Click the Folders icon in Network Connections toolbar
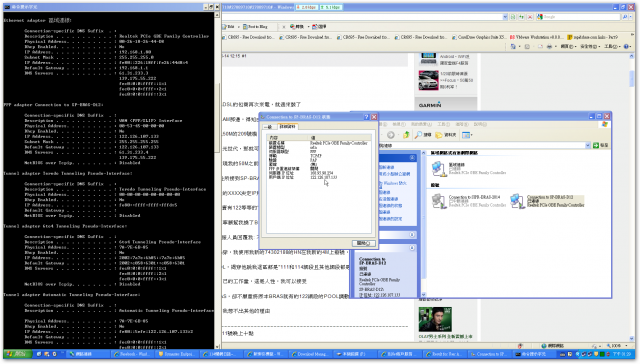Screen dimensions: 640x364 click(x=439, y=135)
